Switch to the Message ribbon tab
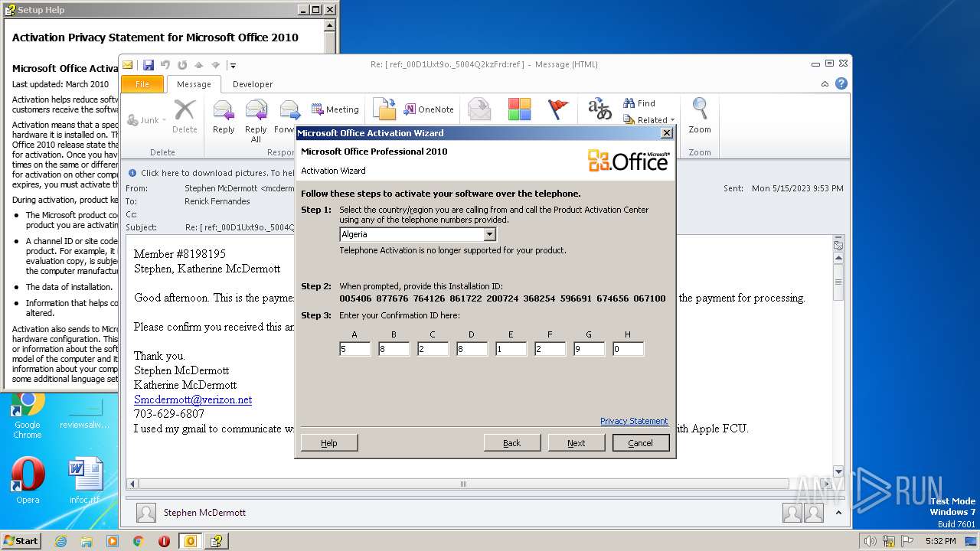 (194, 84)
